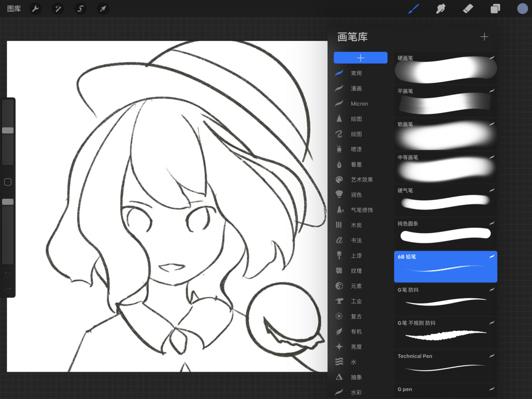Switch to the 喷漆 brush set
This screenshot has height=399, width=532.
pyautogui.click(x=356, y=149)
